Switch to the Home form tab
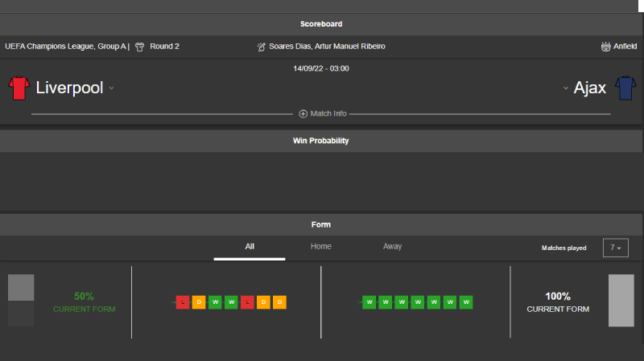The width and height of the screenshot is (644, 361). (x=320, y=247)
